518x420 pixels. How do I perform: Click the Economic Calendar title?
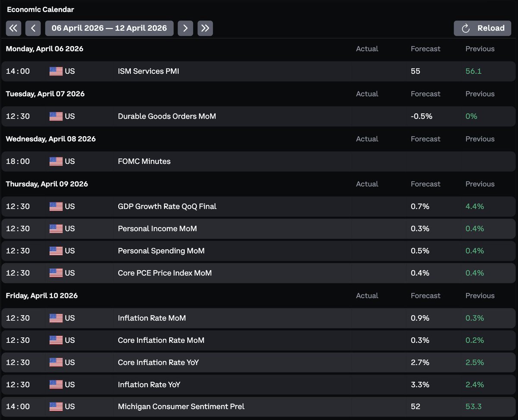coord(40,9)
